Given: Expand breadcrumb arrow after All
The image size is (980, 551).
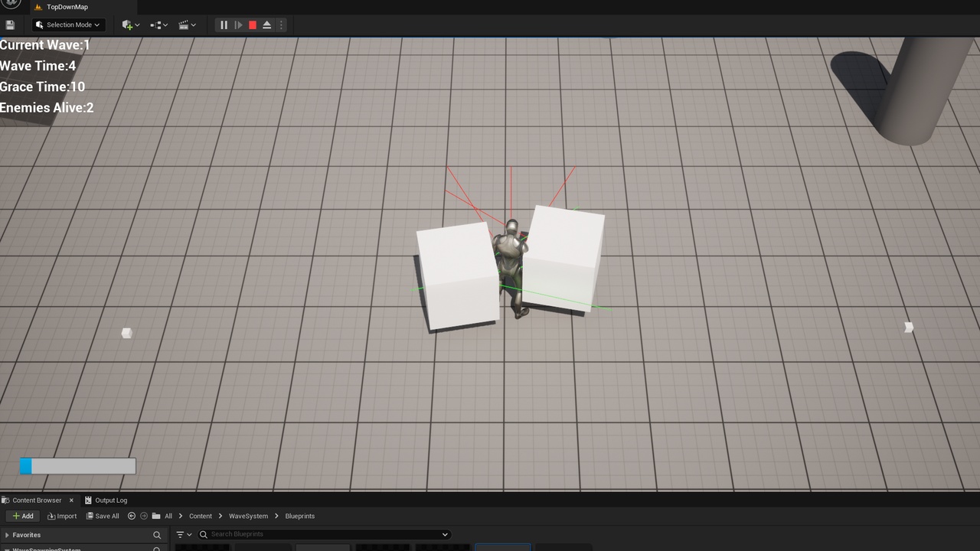Looking at the screenshot, I should (x=181, y=516).
